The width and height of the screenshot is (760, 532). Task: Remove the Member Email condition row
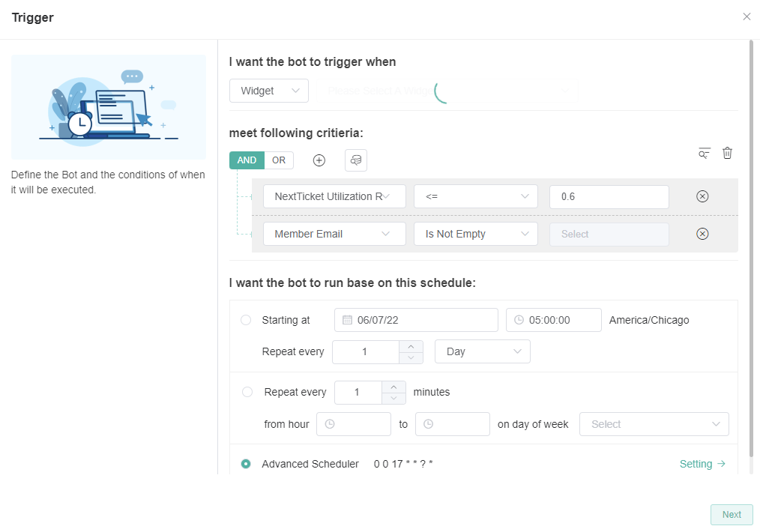coord(702,234)
